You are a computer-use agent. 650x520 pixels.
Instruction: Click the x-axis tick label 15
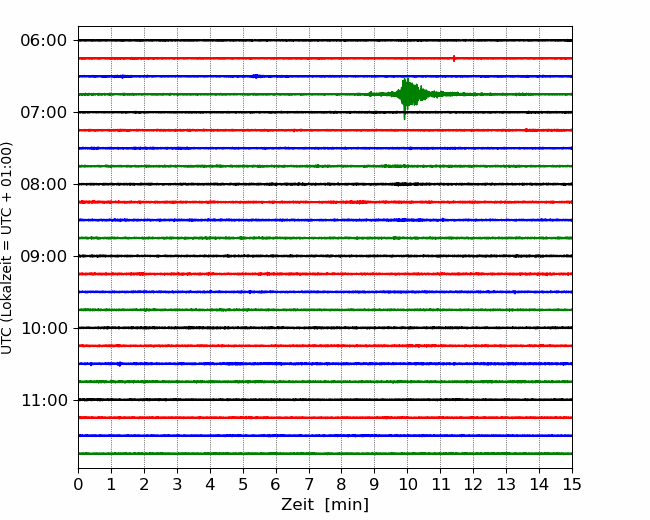coord(572,484)
